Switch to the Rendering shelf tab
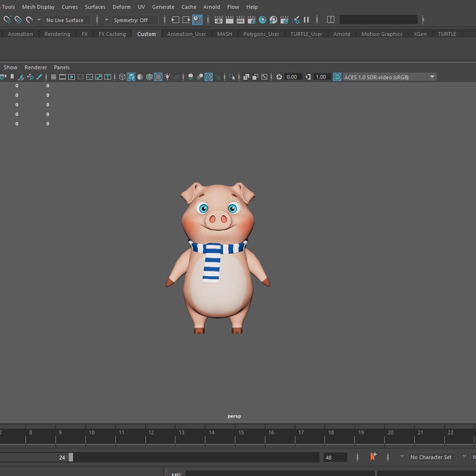Viewport: 476px width, 476px height. pyautogui.click(x=57, y=34)
